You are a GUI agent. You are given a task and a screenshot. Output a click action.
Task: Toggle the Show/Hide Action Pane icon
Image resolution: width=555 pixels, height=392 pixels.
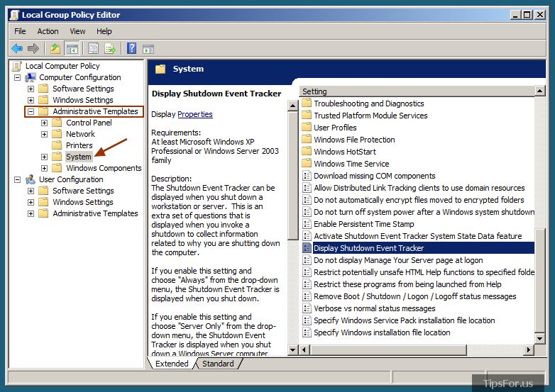pos(148,49)
